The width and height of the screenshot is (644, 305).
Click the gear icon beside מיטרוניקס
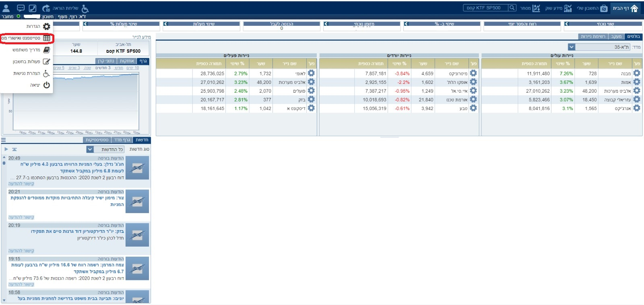tap(473, 73)
